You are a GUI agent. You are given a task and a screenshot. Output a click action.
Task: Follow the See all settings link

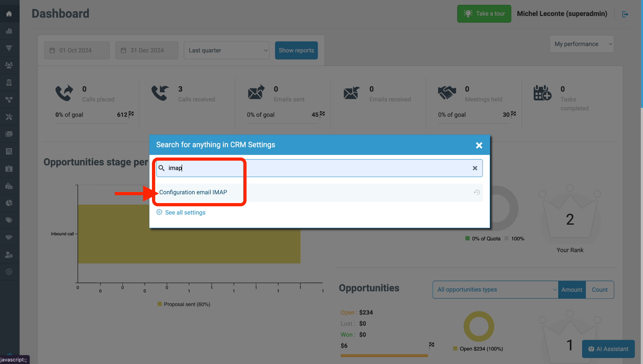185,212
